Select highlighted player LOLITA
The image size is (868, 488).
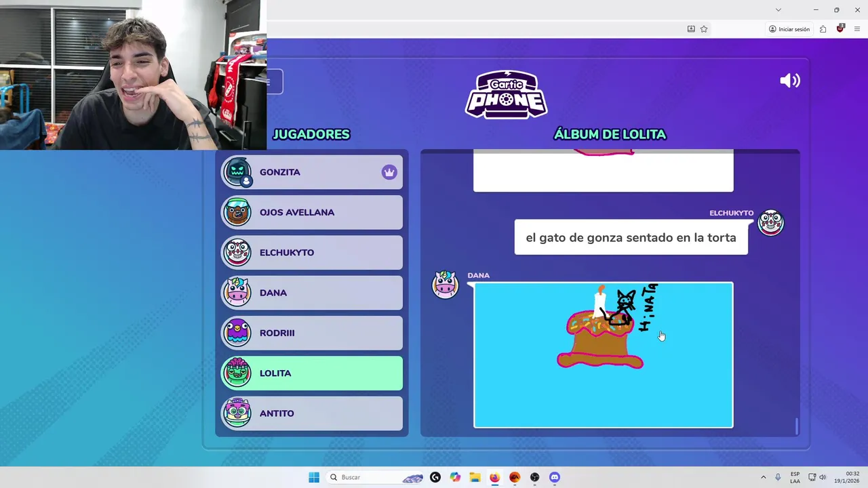[x=312, y=373]
